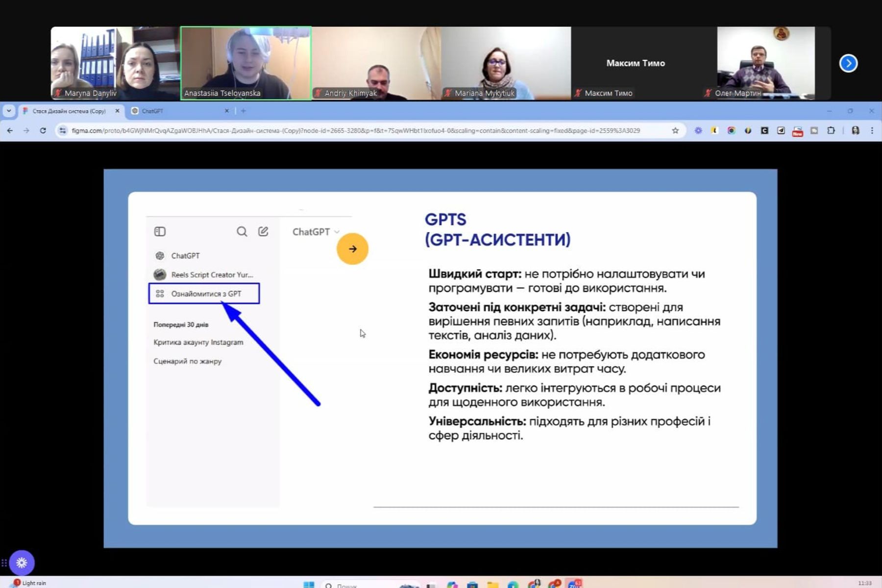The width and height of the screenshot is (882, 588).
Task: Open the extension with red 'New' badge
Action: pos(798,131)
